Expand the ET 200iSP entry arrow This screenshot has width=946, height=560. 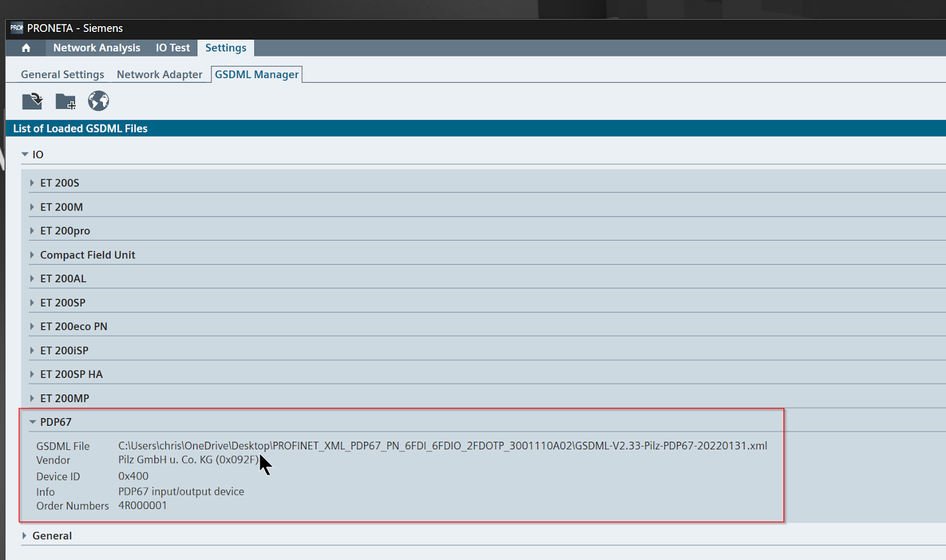pyautogui.click(x=32, y=351)
